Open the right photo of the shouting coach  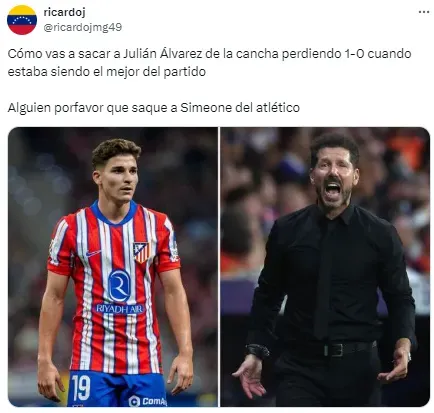point(325,267)
